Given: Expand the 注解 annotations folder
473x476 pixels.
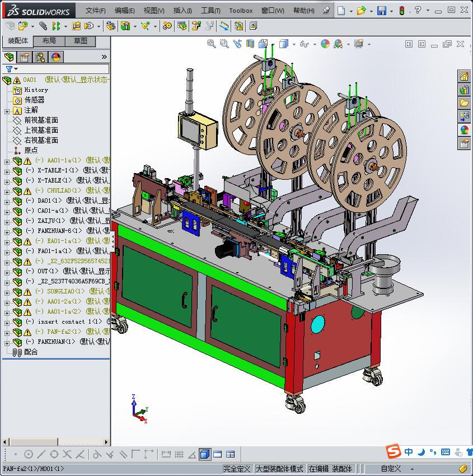Looking at the screenshot, I should (x=7, y=110).
